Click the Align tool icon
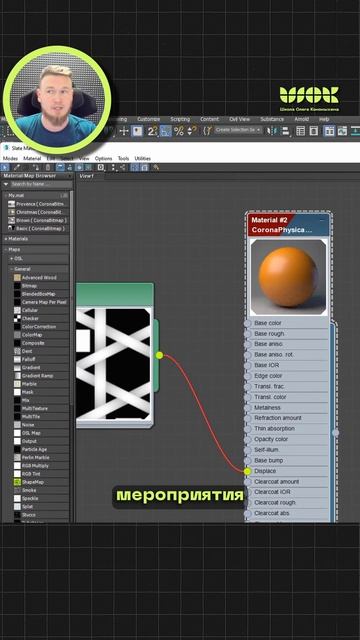 click(x=285, y=131)
